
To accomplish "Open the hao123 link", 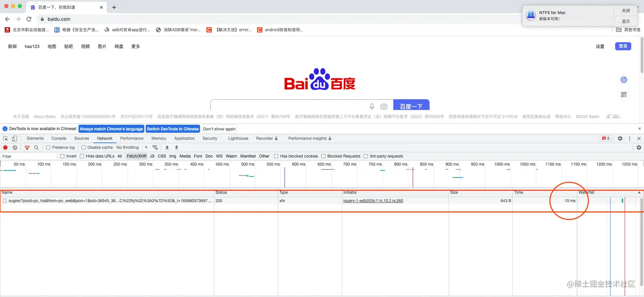I will pyautogui.click(x=32, y=46).
